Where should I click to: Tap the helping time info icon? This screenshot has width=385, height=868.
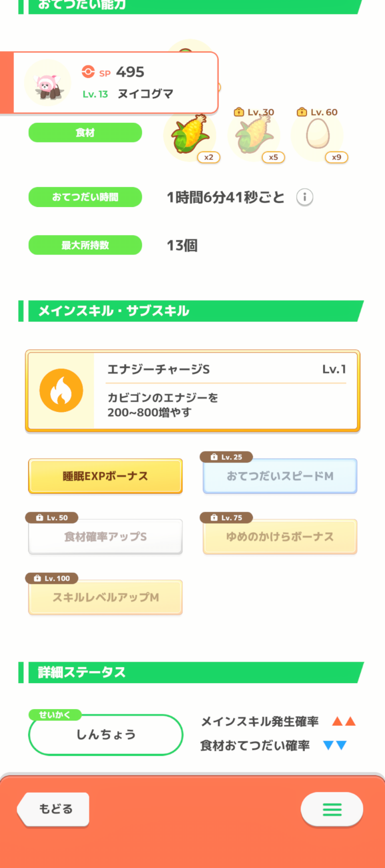304,197
